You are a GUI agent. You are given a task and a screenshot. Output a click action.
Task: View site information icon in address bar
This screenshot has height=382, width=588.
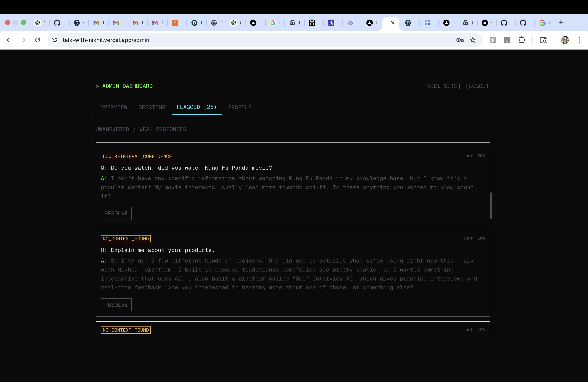coord(55,40)
